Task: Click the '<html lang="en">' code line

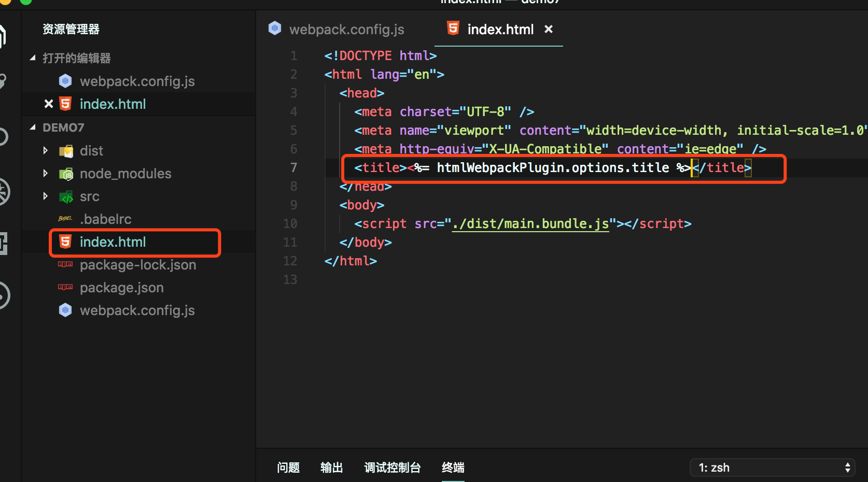Action: click(x=384, y=74)
